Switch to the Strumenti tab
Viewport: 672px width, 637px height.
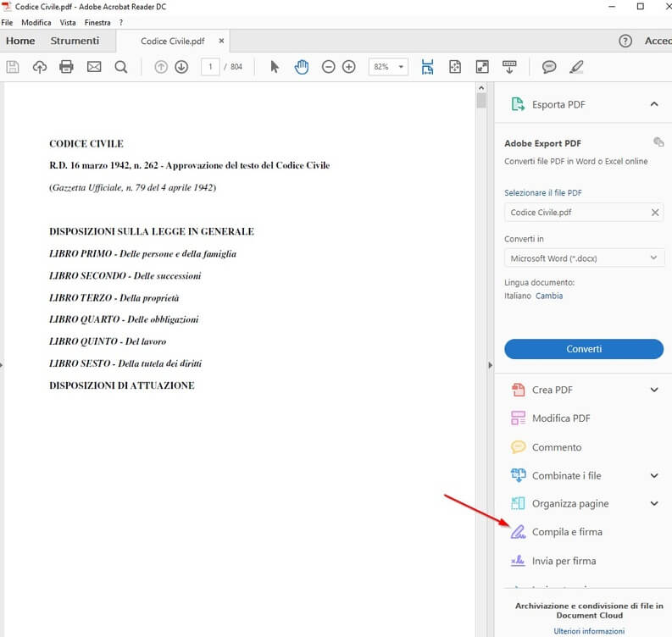click(75, 41)
